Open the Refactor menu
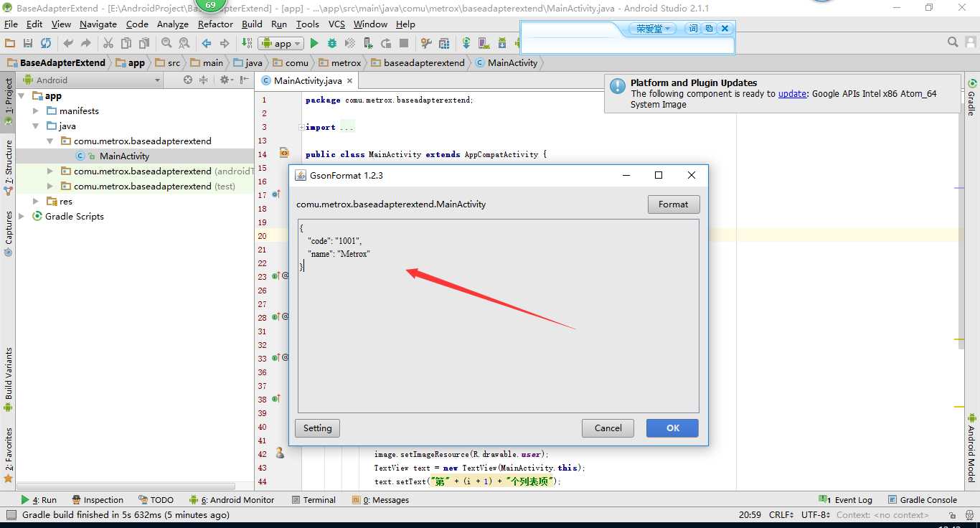 click(215, 24)
